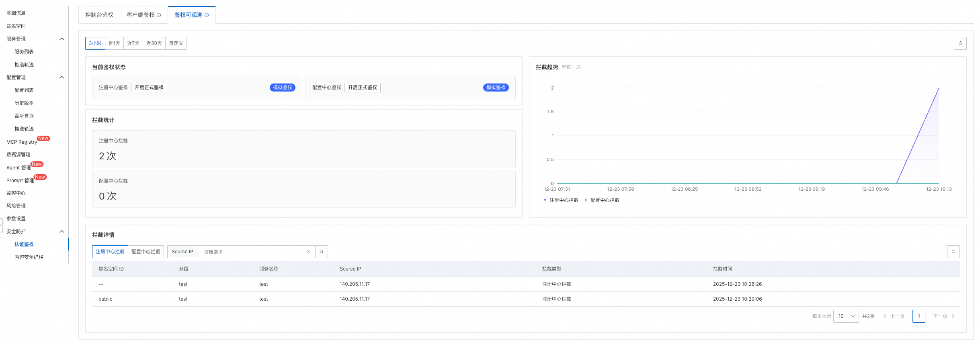Select the 近30天 time range
This screenshot has width=980, height=344.
point(154,43)
